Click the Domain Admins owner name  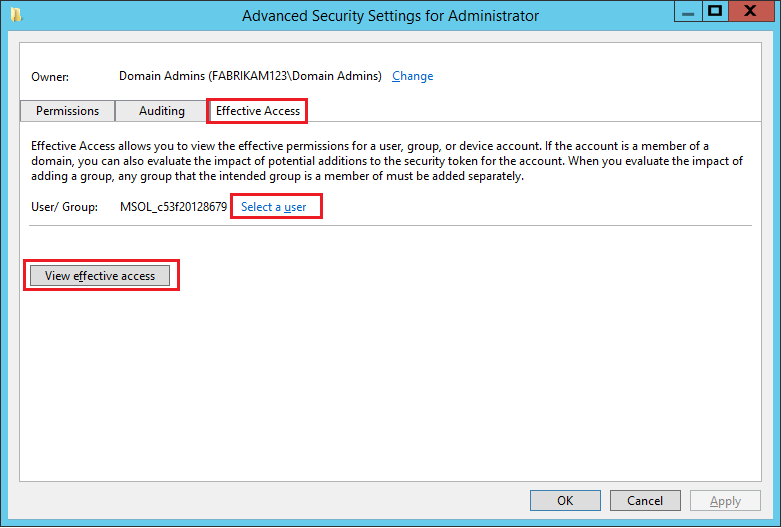coord(250,76)
